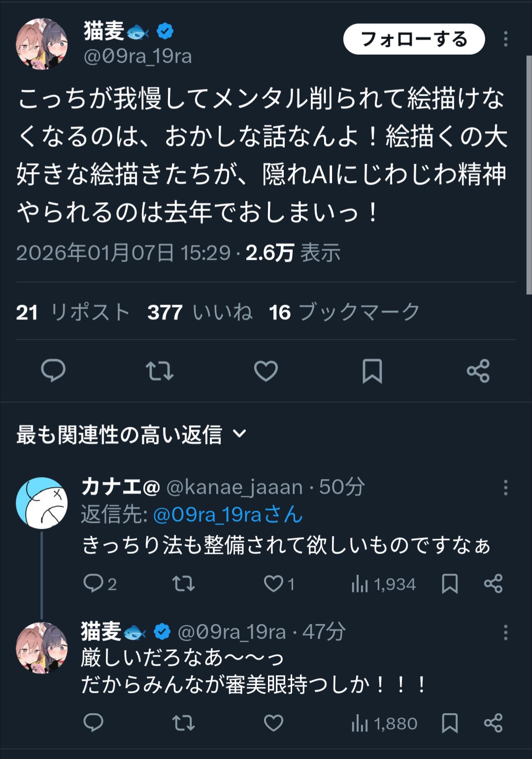
Task: Click the reply icon under main post
Action: pos(53,371)
